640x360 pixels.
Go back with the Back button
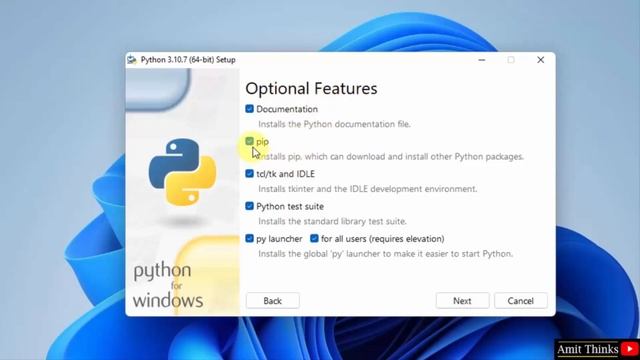pyautogui.click(x=273, y=301)
